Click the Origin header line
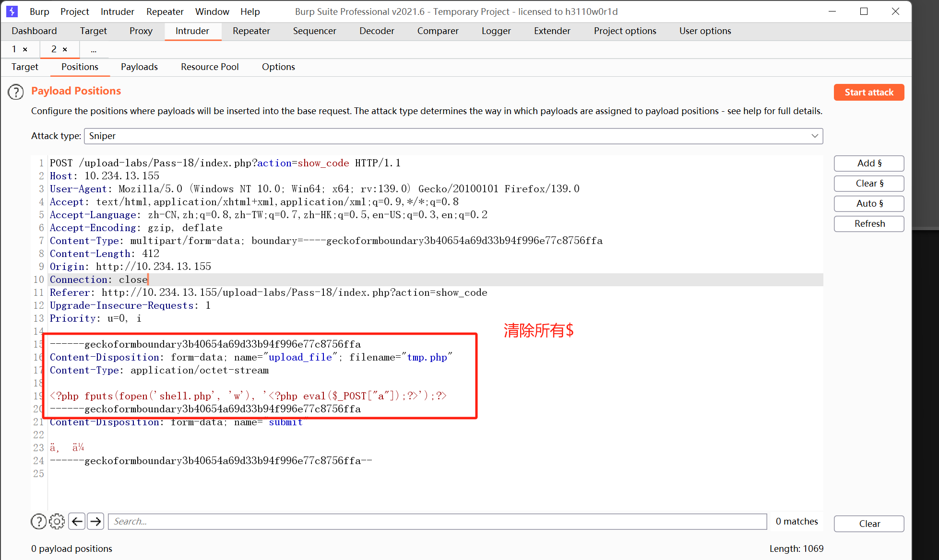 [x=131, y=267]
